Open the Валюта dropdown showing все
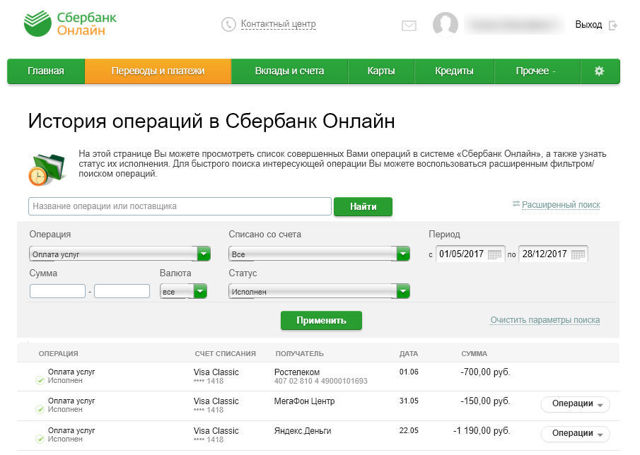640x455 pixels. point(184,291)
